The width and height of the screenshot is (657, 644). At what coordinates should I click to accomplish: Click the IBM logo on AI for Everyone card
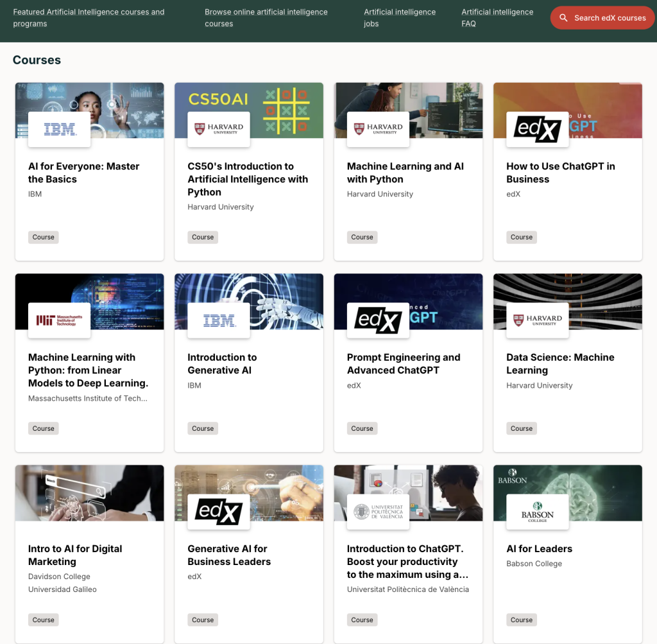[x=60, y=130]
